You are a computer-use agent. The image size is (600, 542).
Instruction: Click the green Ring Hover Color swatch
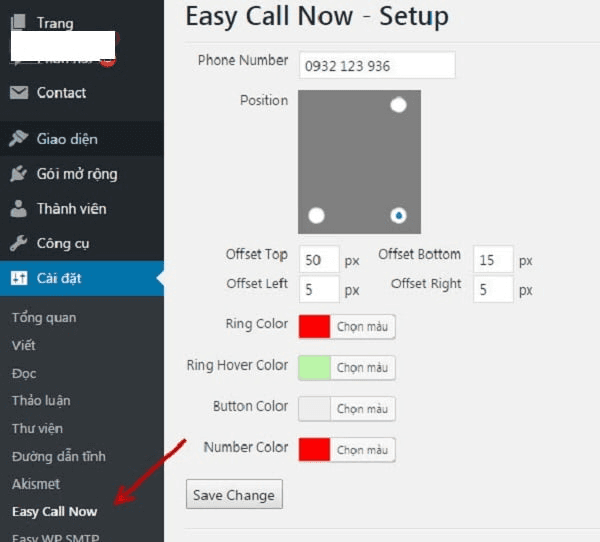pos(314,367)
